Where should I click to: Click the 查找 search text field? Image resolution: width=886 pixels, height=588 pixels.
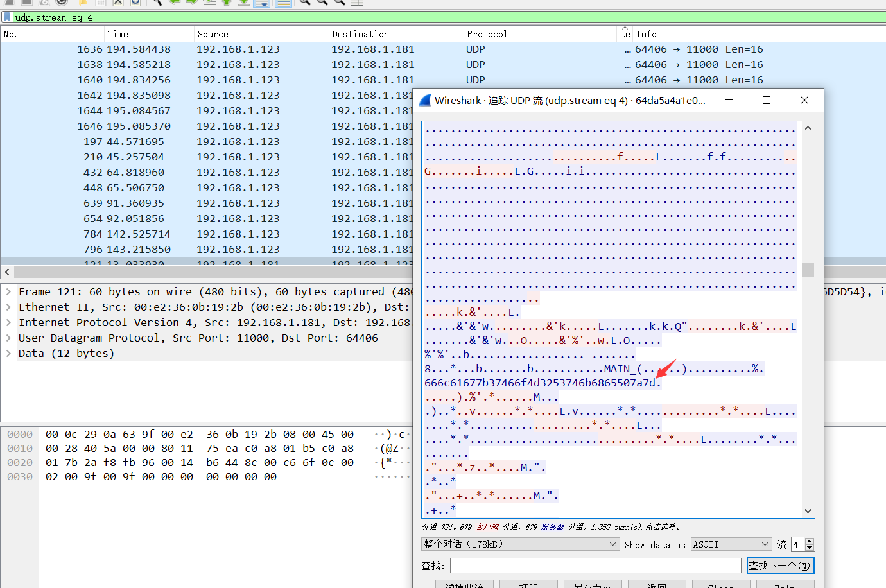[596, 566]
